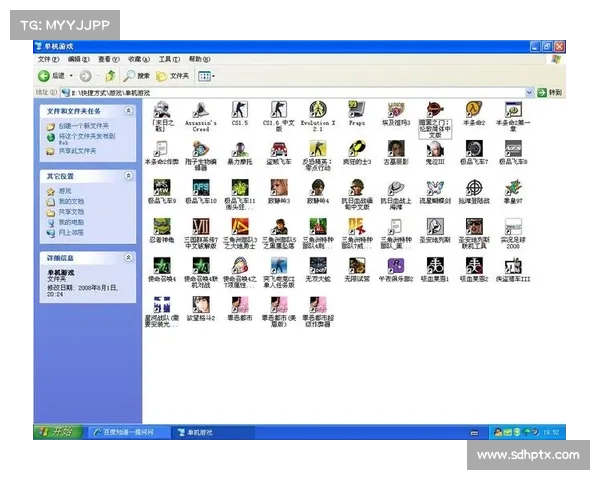Open the 极品飞车10 shortcut
This screenshot has width=600, height=480.
pos(201,191)
